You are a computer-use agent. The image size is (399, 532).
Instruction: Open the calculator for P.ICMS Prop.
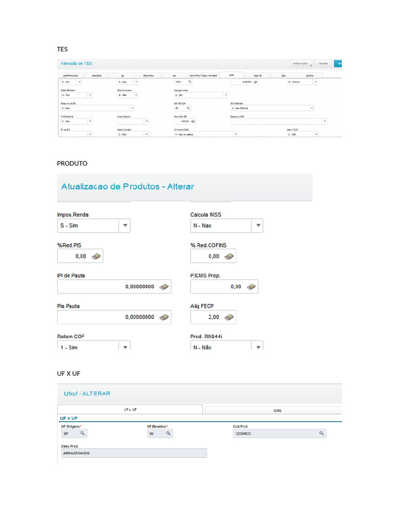[251, 287]
